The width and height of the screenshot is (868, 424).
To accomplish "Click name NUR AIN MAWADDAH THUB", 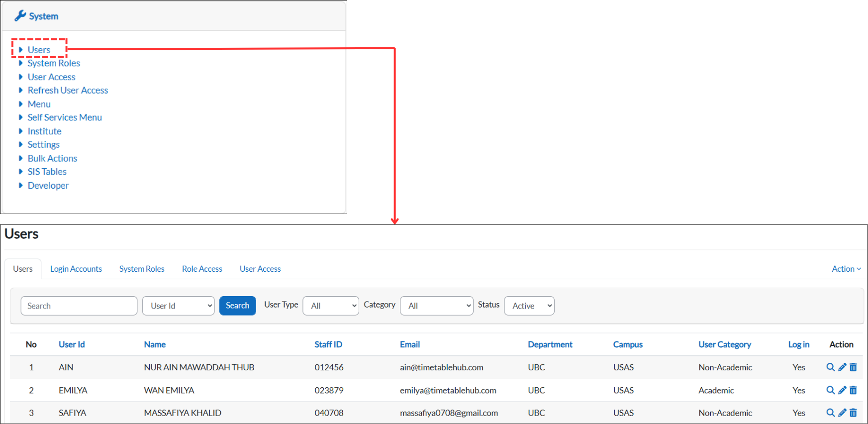I will pos(199,367).
